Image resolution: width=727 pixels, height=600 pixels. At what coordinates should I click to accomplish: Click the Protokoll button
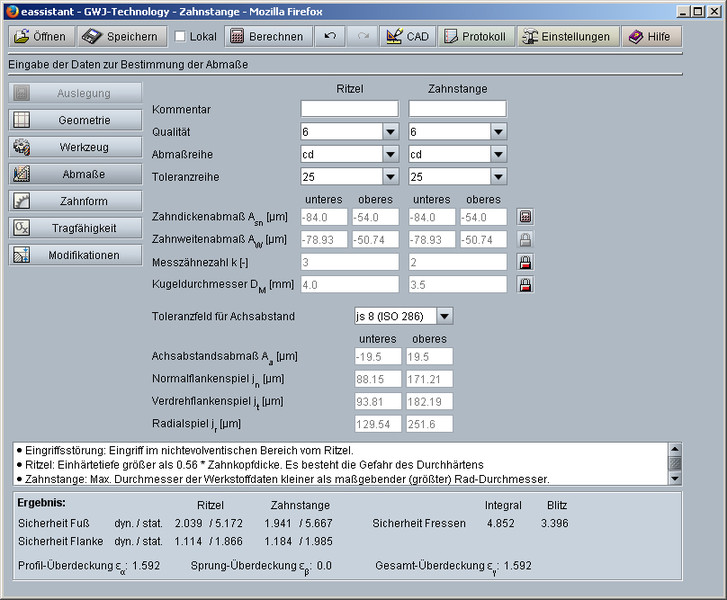point(475,37)
